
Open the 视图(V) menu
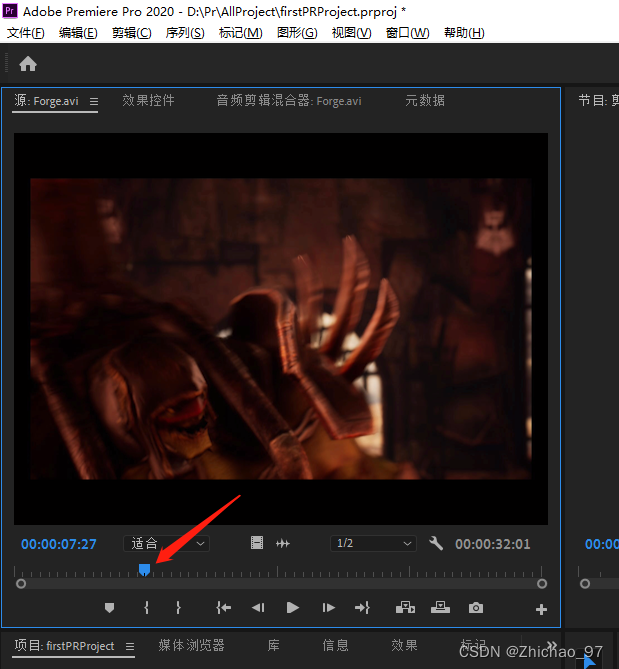(352, 33)
